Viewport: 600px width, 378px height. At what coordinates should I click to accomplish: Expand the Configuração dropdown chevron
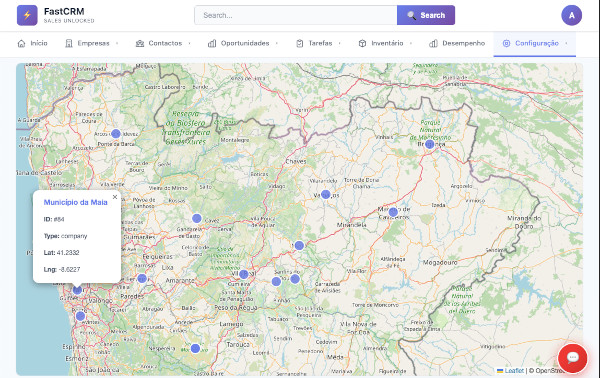(566, 43)
